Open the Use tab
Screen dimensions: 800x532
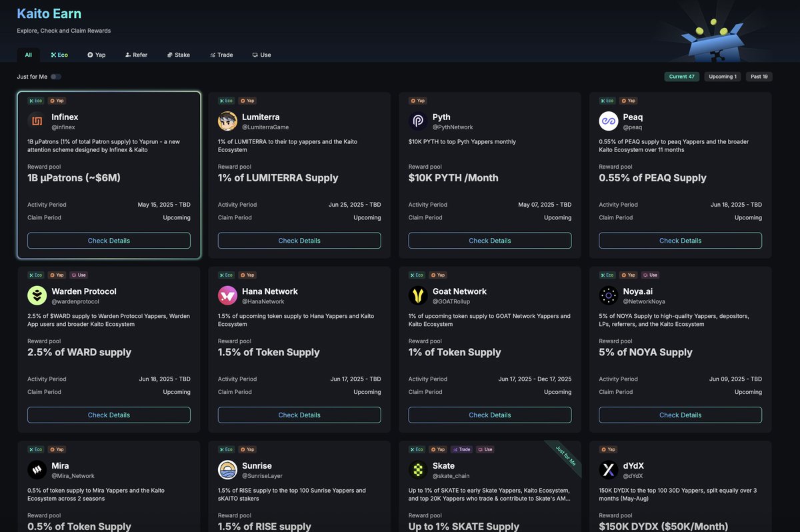pyautogui.click(x=261, y=55)
